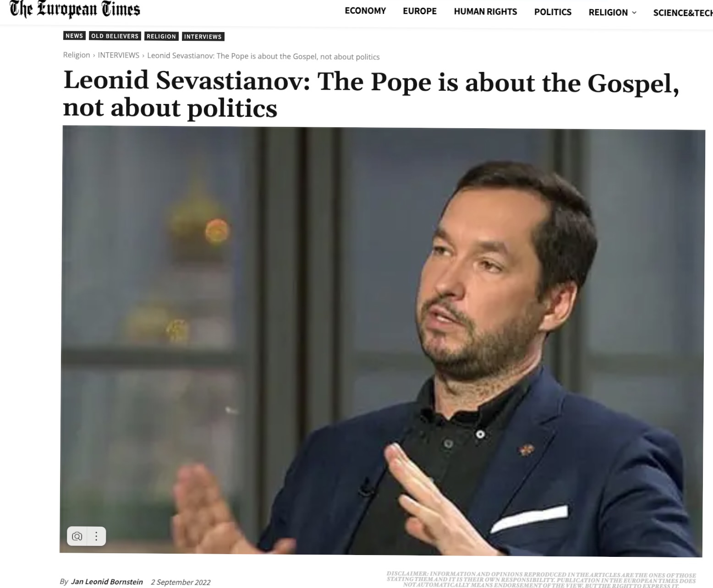Click the camera image search icon
The width and height of the screenshot is (713, 588).
pos(77,536)
